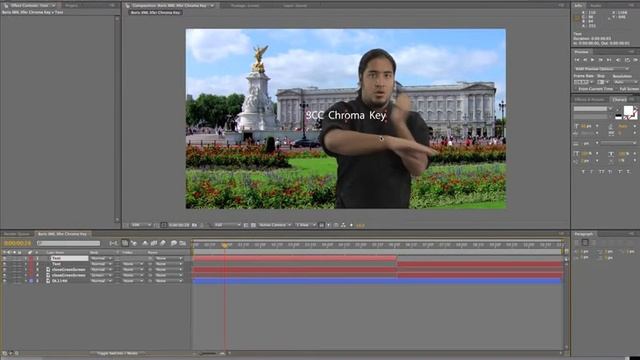Open RAM Preview Options dropdown

tap(601, 69)
